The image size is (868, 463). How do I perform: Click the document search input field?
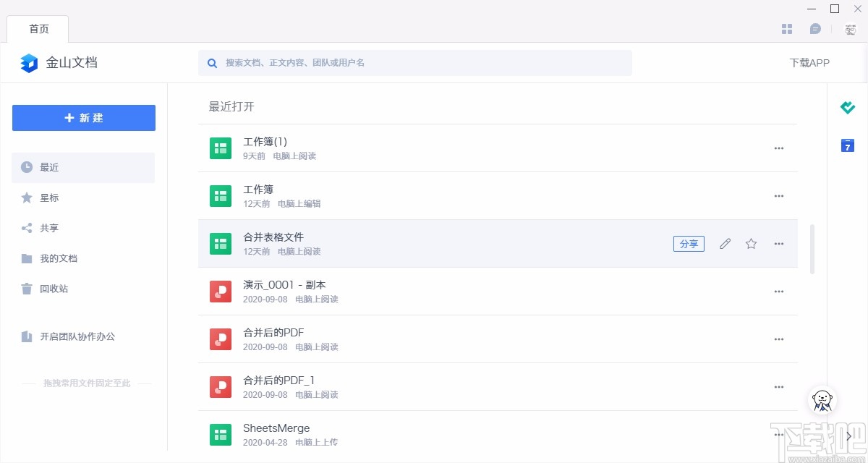(420, 63)
